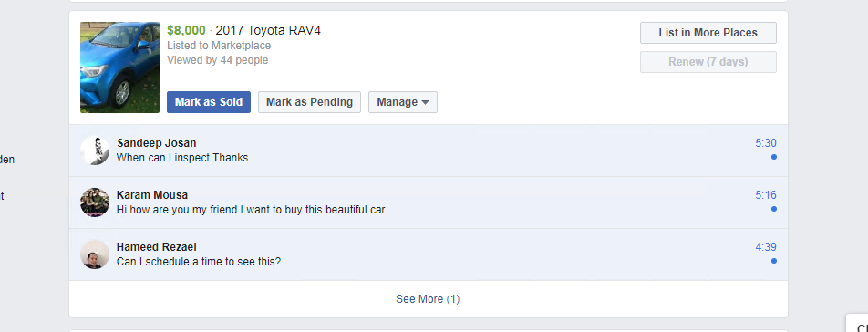The width and height of the screenshot is (868, 332).
Task: Click the Renew (7 days) button
Action: pyautogui.click(x=708, y=62)
